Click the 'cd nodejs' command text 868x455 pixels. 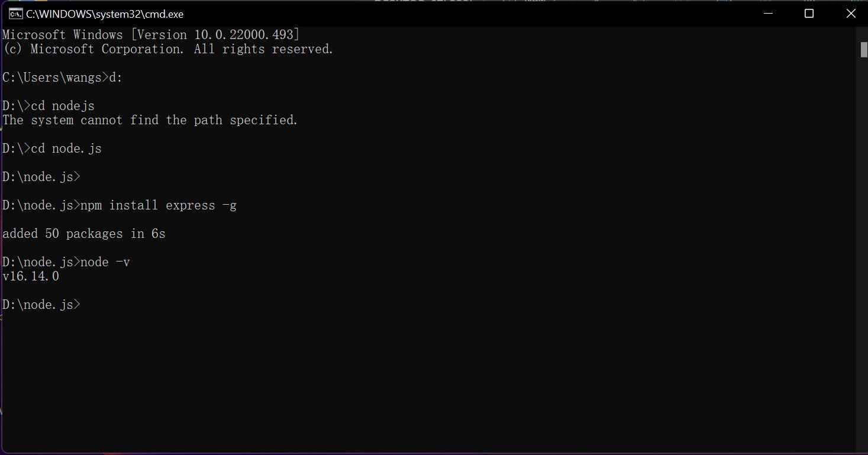pos(65,105)
